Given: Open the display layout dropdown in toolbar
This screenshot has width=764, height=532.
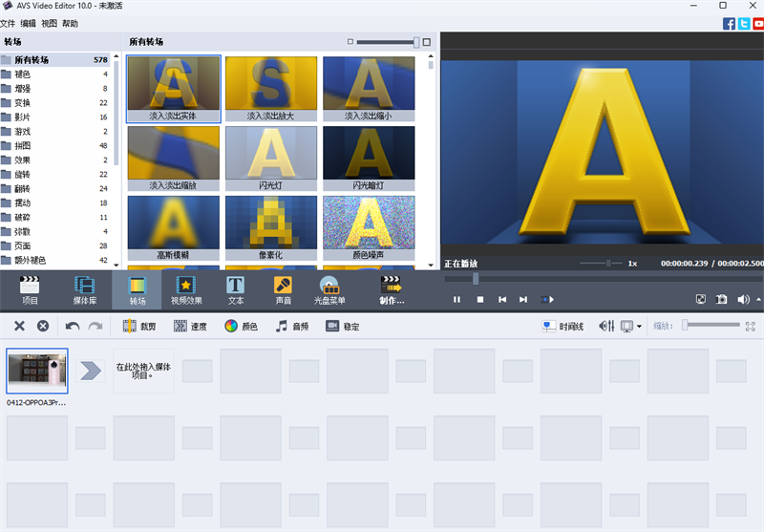Looking at the screenshot, I should [x=639, y=327].
